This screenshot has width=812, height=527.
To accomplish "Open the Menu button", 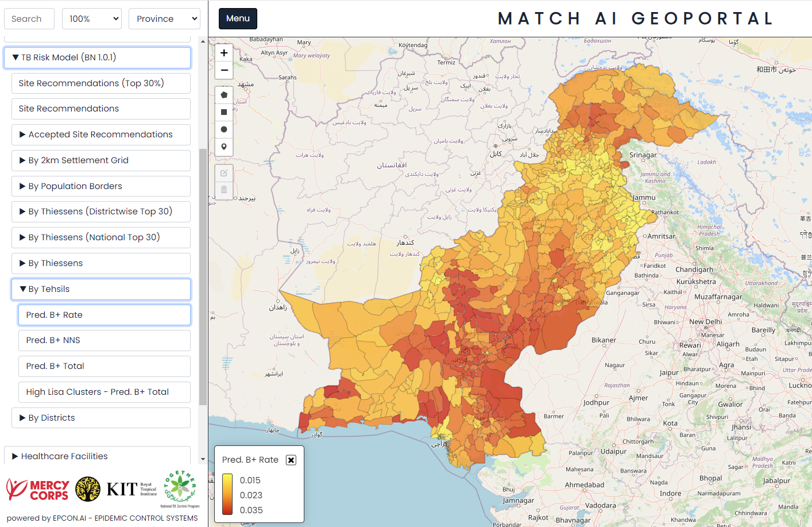I will click(x=238, y=18).
